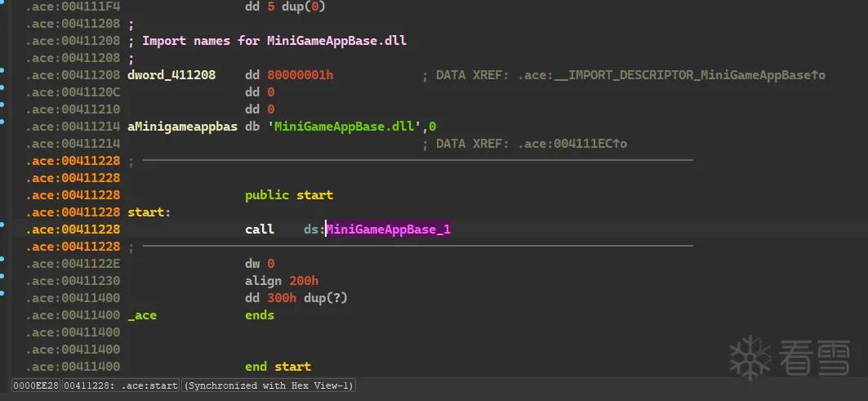Click the value 80000001h
Screen dimensions: 868x401
300,75
